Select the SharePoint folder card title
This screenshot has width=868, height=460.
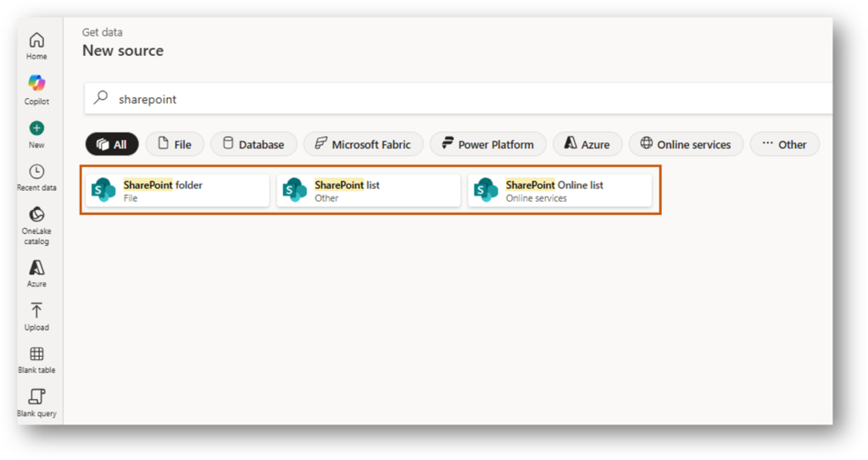click(x=163, y=185)
